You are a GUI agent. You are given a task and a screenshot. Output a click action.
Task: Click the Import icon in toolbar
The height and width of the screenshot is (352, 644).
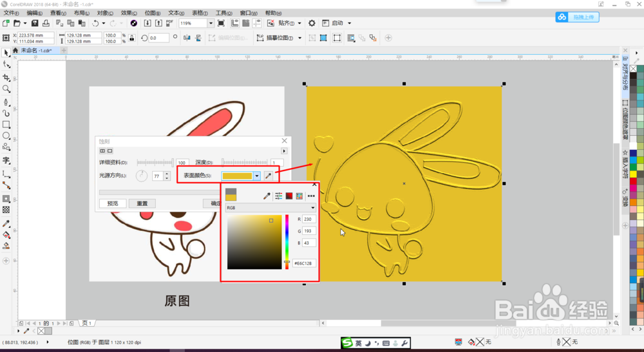point(147,23)
